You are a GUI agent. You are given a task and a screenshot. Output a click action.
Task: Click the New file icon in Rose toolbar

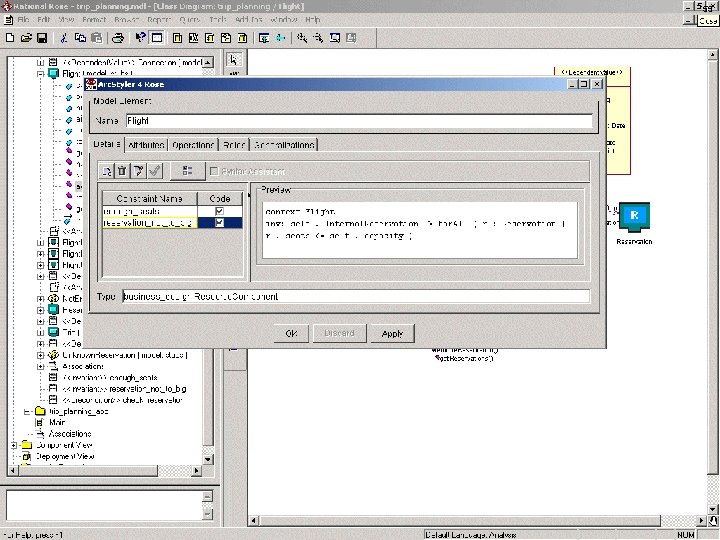tap(10, 38)
